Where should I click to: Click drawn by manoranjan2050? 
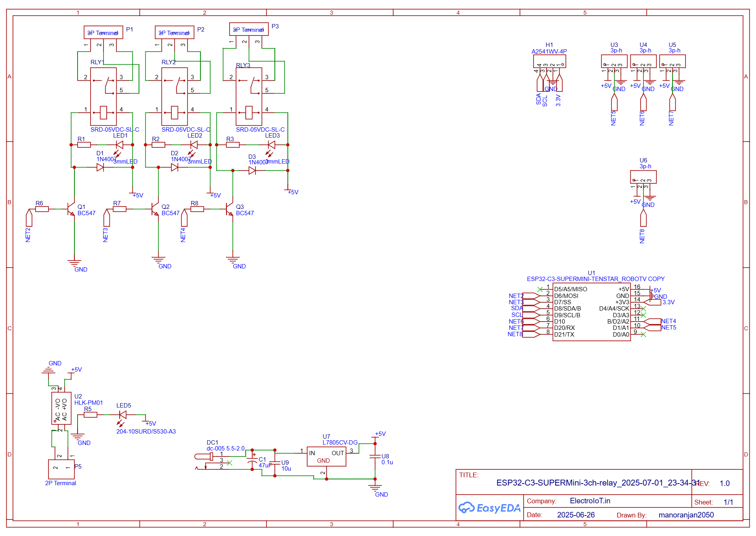pos(686,515)
